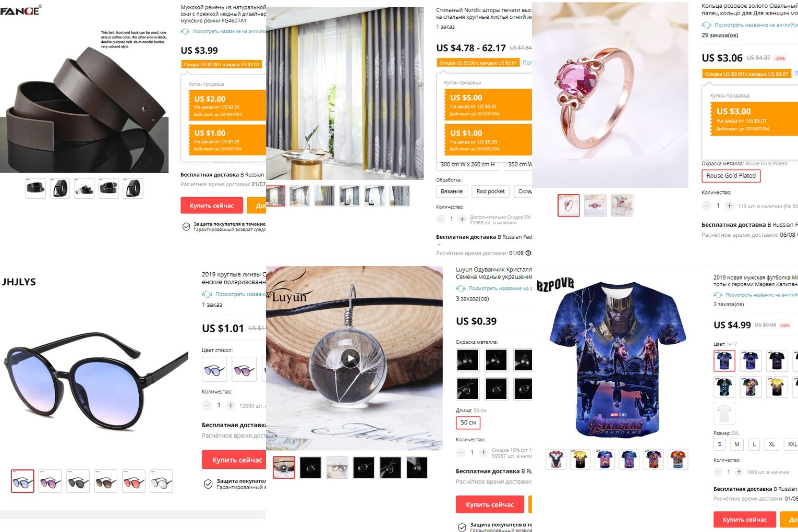Pick the pink lens sunglasses color swatch
Image resolution: width=798 pixels, height=532 pixels.
tap(244, 369)
